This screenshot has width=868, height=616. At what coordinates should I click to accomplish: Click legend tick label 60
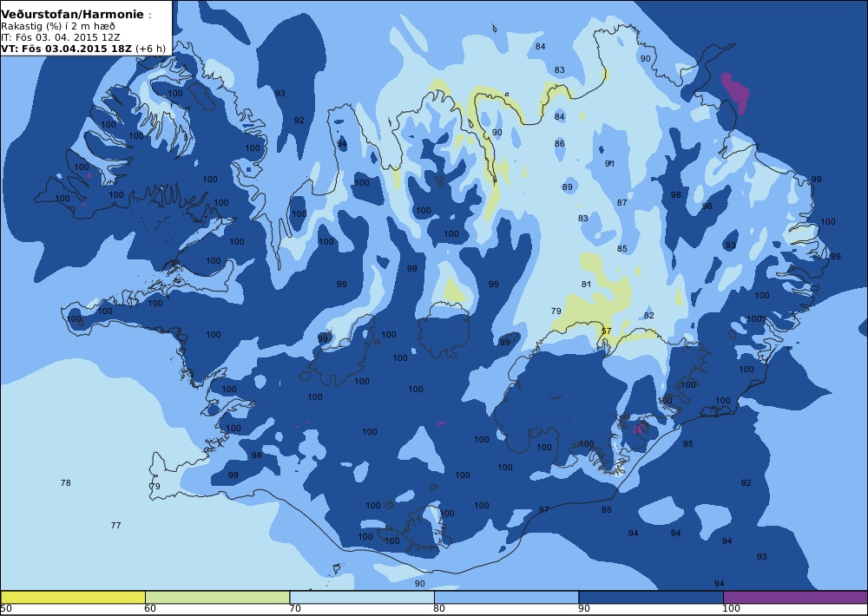(150, 609)
